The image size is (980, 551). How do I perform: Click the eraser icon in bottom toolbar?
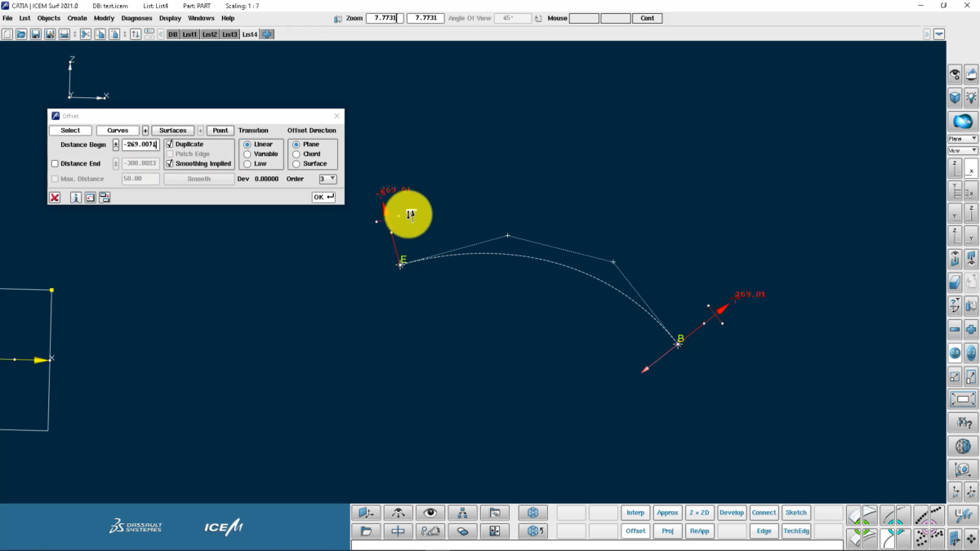[x=462, y=531]
